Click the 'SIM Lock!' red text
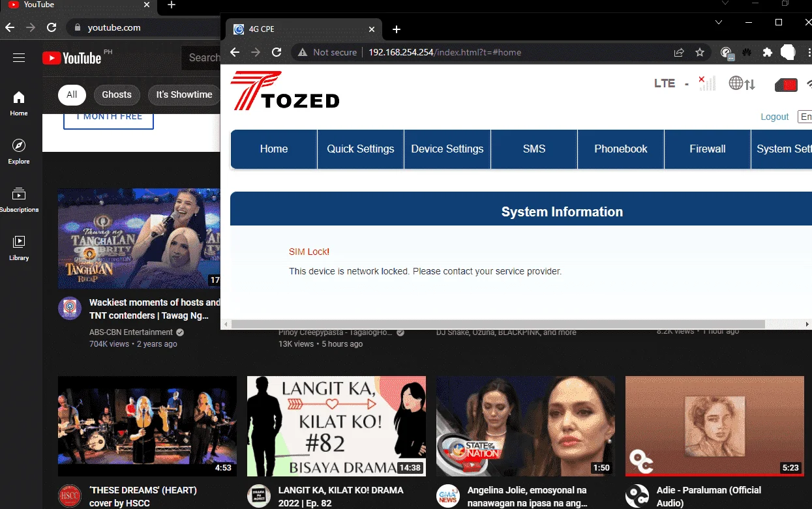The image size is (812, 509). tap(309, 252)
